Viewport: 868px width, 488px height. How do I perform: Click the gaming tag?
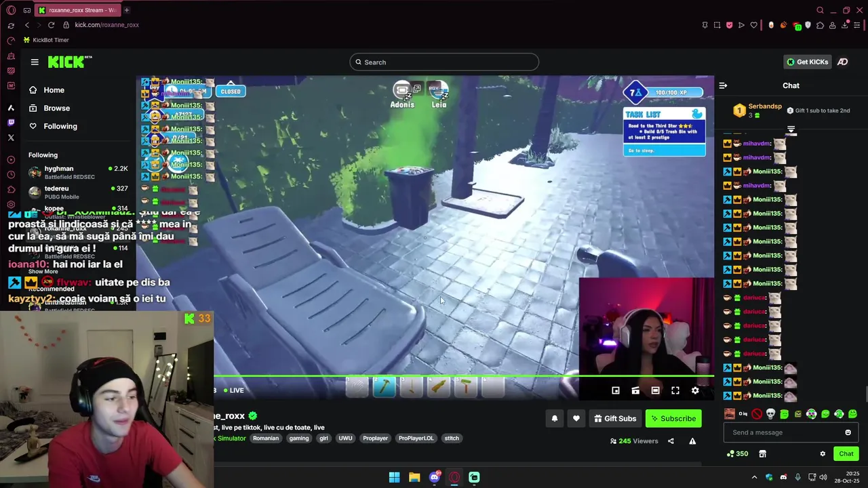(x=299, y=439)
